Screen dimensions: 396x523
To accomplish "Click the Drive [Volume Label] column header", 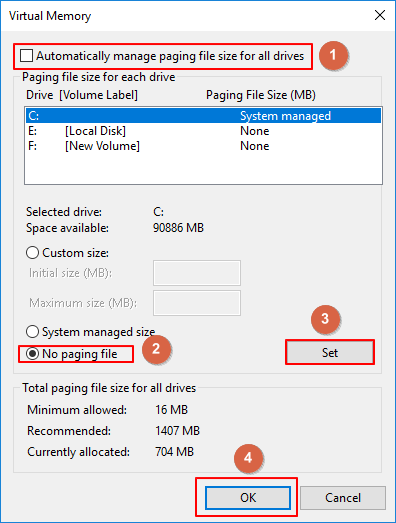I will (82, 95).
